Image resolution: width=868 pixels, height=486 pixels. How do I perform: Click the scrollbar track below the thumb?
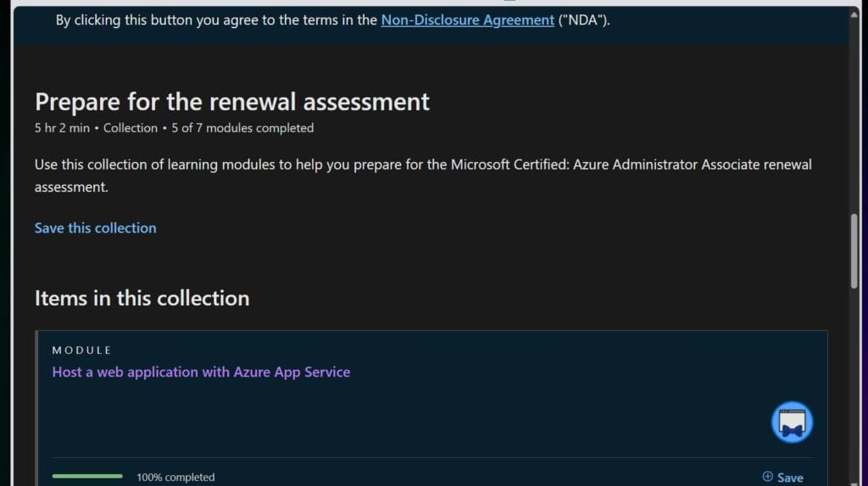pyautogui.click(x=854, y=382)
